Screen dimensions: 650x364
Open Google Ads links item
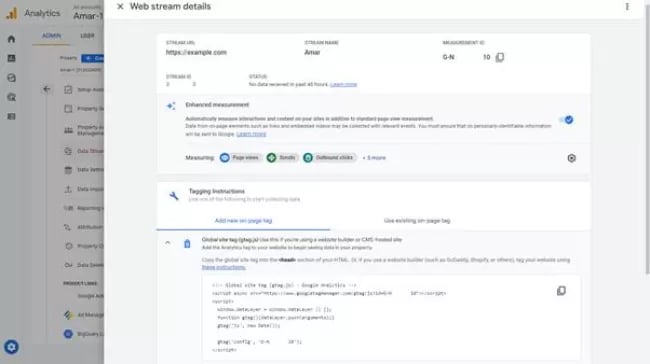click(90, 296)
